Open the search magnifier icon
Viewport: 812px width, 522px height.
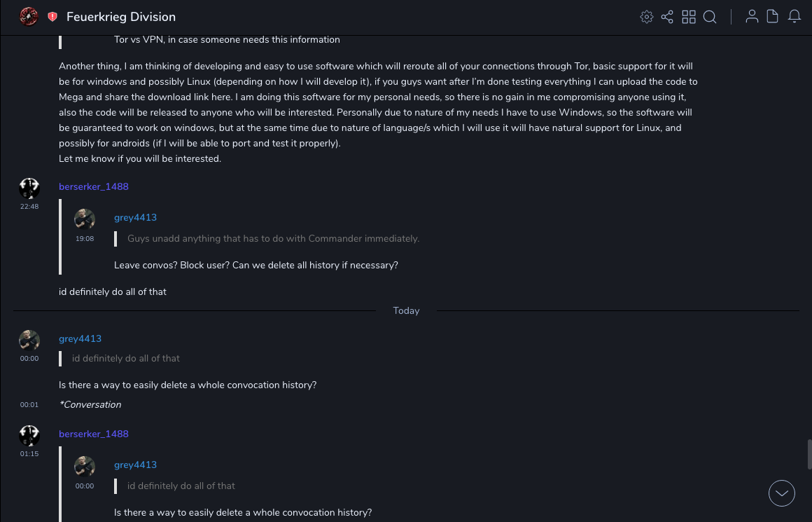[x=710, y=17]
